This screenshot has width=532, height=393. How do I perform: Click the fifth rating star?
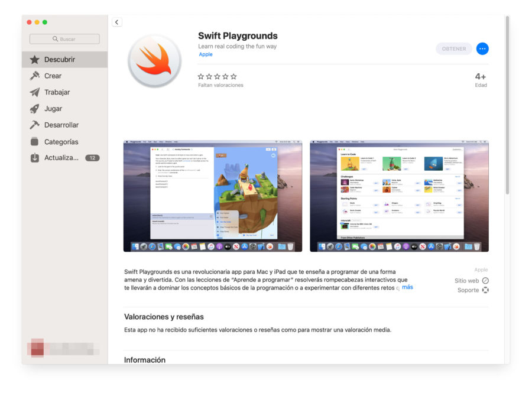tap(233, 76)
